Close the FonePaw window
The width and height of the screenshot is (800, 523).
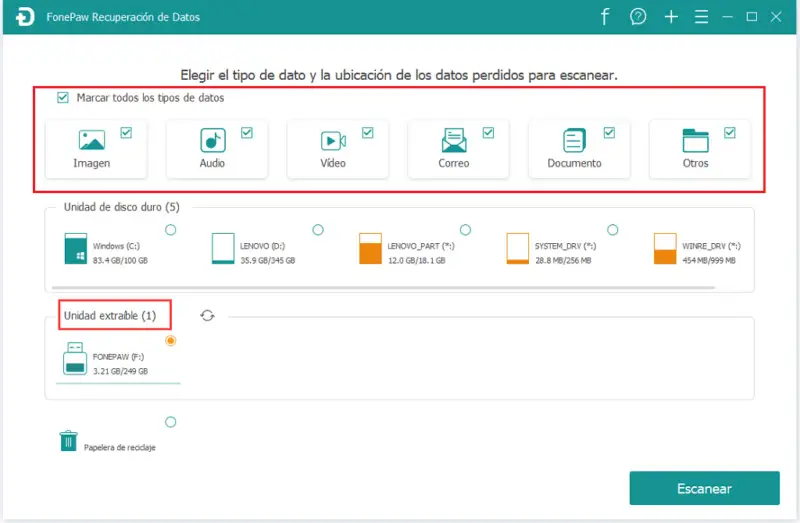[x=776, y=17]
